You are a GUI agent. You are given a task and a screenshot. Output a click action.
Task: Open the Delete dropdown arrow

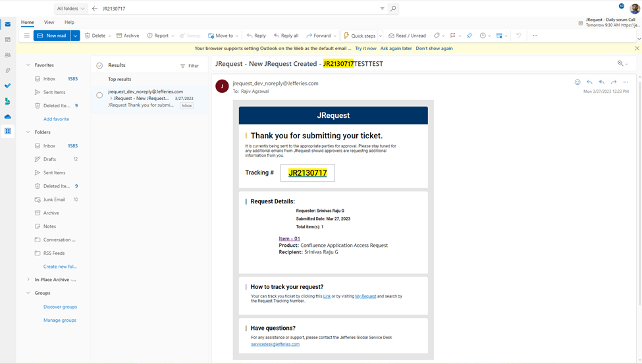110,36
